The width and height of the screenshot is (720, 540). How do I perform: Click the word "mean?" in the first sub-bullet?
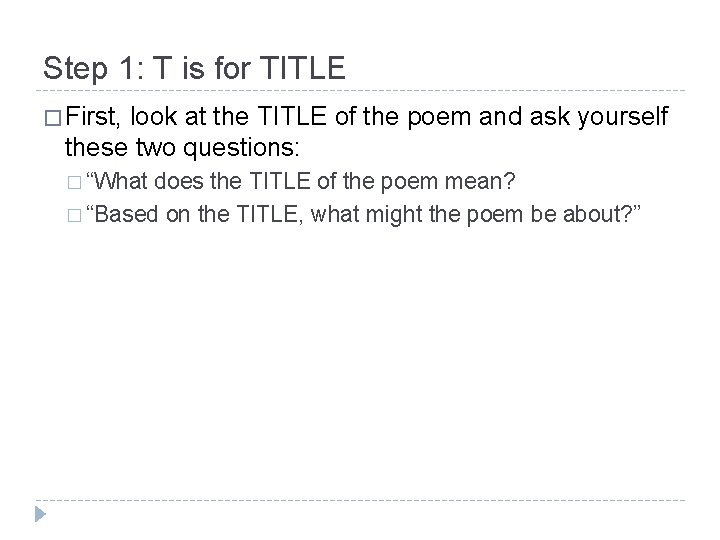[484, 182]
